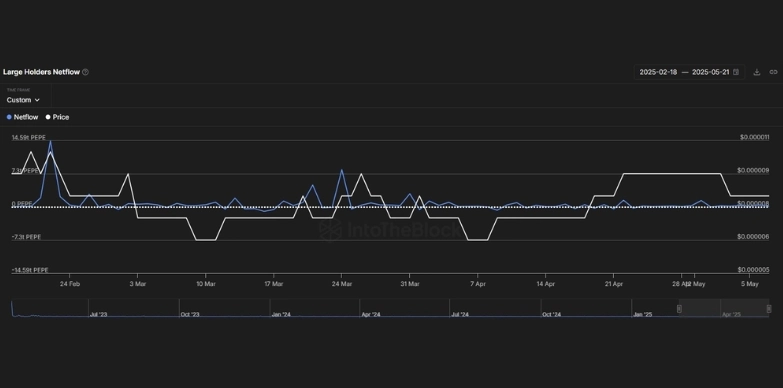Click 'Jul '23' in the range navigator
783x388 pixels.
(99, 315)
